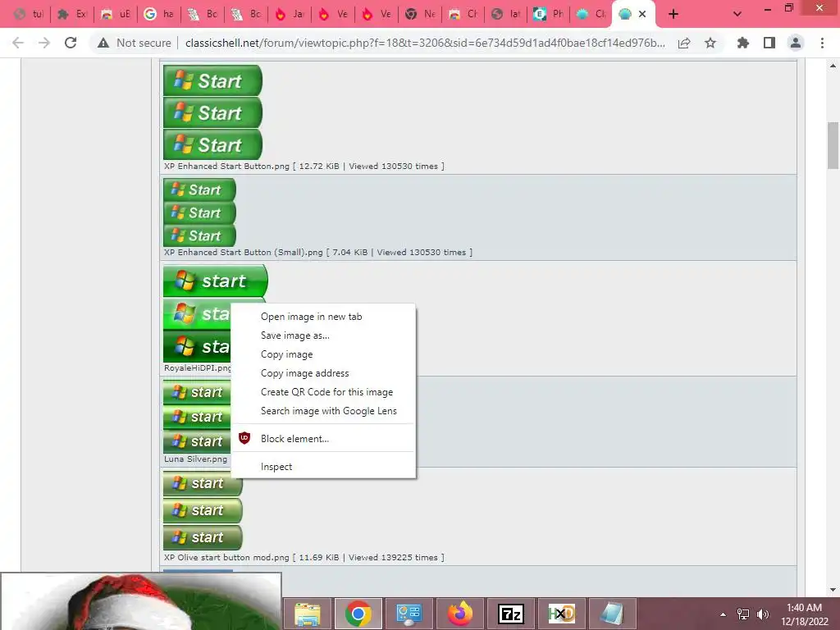Viewport: 840px width, 630px height.
Task: Switch to the 'Ph' tab
Action: [x=549, y=15]
